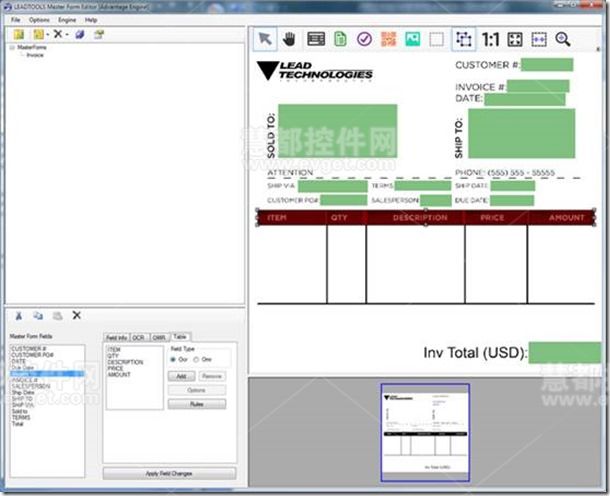Pick the empty rectangle field tool

[436, 39]
